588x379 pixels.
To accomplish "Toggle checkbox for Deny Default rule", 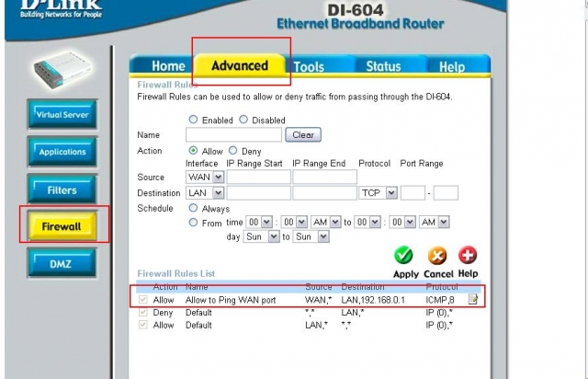I will (x=142, y=312).
